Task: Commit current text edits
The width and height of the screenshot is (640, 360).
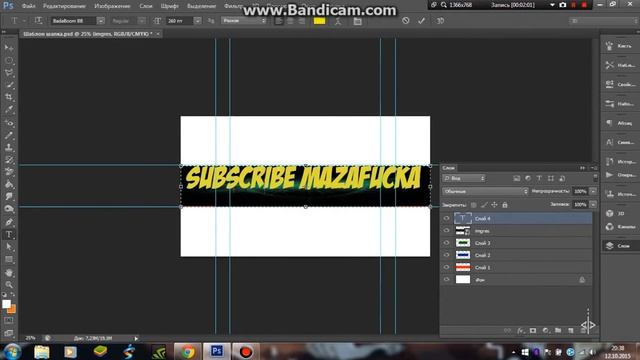Action: (x=421, y=20)
